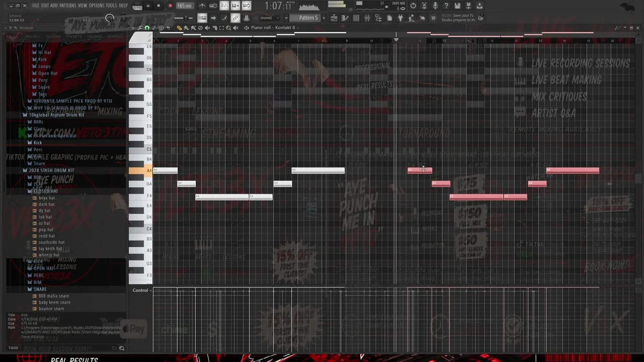Image resolution: width=644 pixels, height=362 pixels.
Task: Open the FILE menu
Action: click(36, 6)
